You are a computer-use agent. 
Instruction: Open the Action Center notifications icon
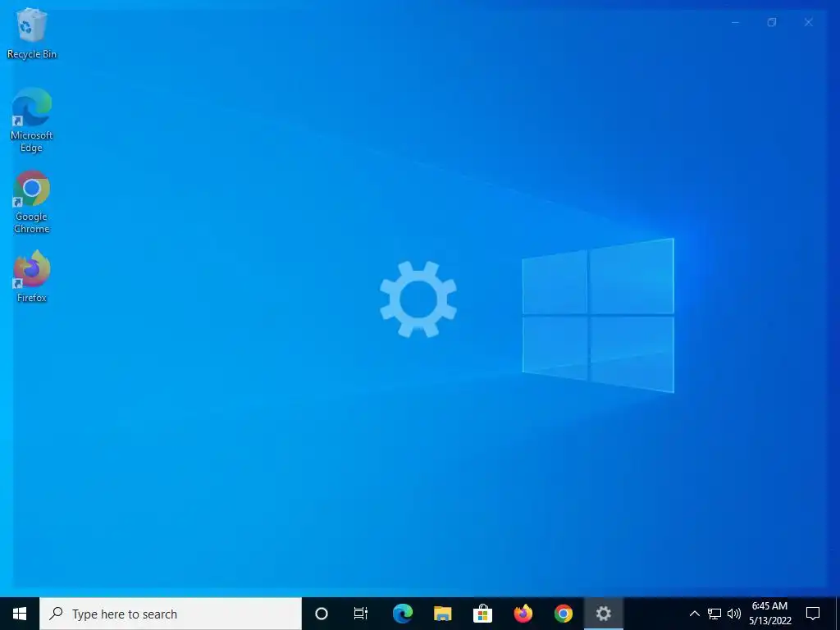[x=813, y=614]
